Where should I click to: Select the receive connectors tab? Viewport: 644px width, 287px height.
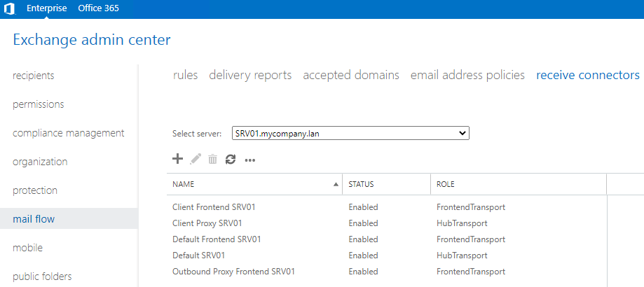(x=588, y=75)
